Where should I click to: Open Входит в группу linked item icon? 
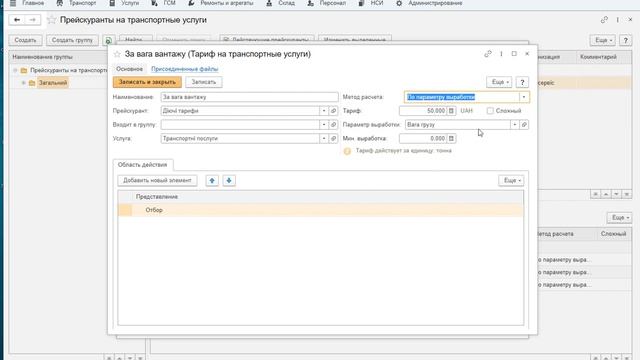(333, 124)
